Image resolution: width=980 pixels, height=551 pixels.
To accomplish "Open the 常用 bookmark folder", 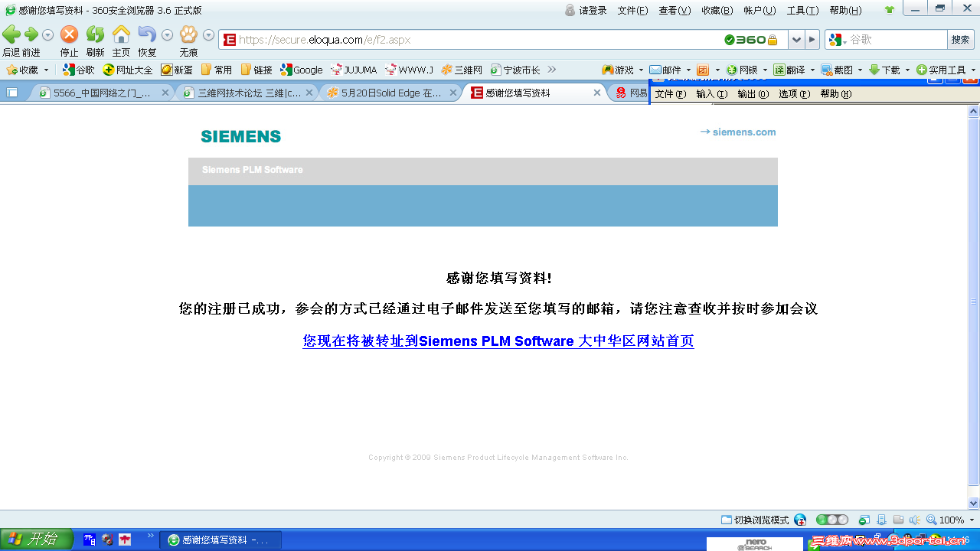I will coord(217,70).
